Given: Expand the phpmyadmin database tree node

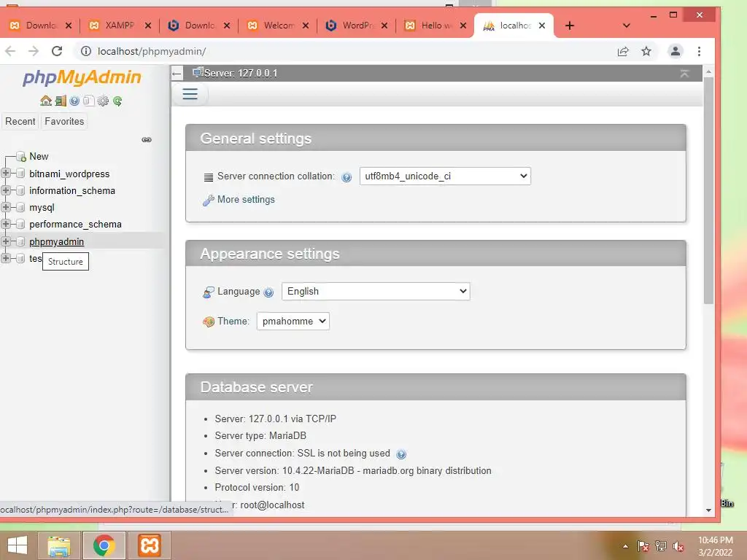Looking at the screenshot, I should coord(6,241).
